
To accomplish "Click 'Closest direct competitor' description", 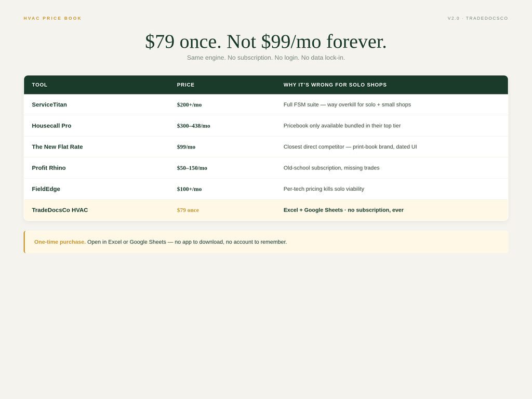I will click(x=350, y=147).
